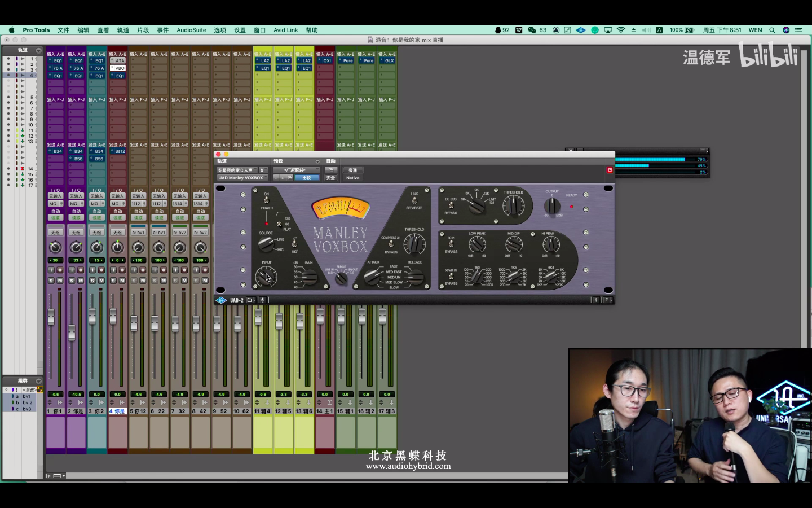Click the 安全 automation safe button
The width and height of the screenshot is (812, 508).
(331, 178)
